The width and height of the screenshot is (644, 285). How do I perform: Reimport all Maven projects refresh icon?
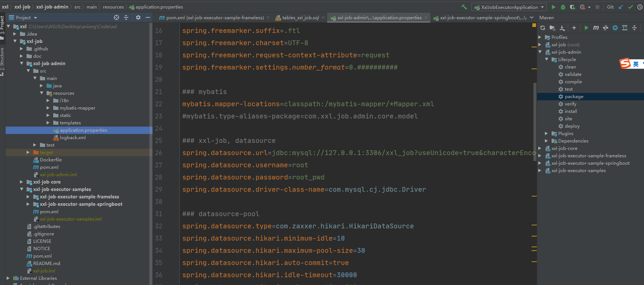tap(543, 28)
